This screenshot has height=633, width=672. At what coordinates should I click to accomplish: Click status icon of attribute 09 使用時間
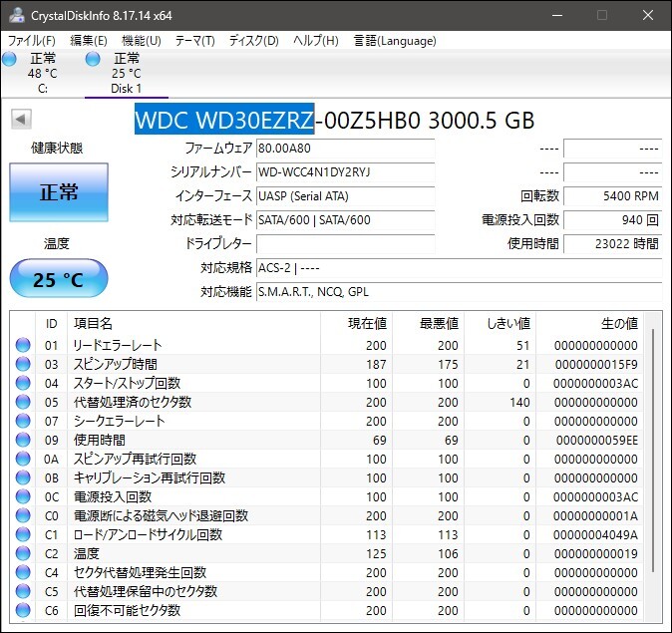coord(23,440)
